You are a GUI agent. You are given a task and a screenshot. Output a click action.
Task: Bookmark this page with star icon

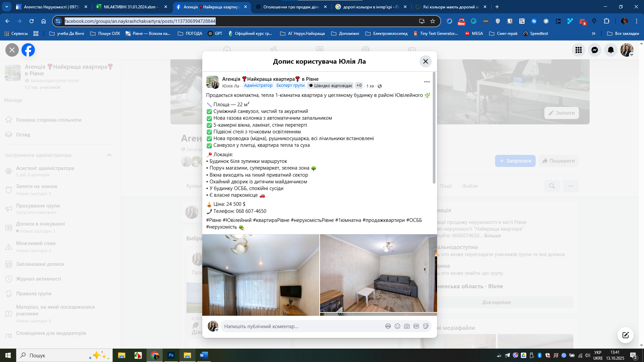(433, 21)
